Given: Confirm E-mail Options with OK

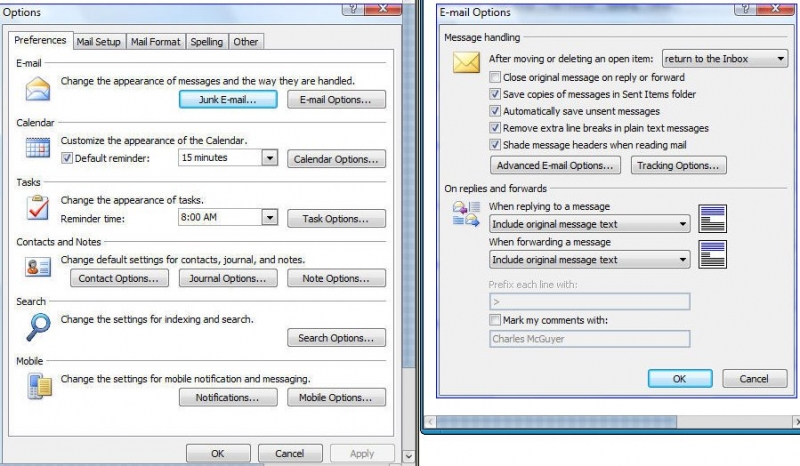Looking at the screenshot, I should pos(680,379).
